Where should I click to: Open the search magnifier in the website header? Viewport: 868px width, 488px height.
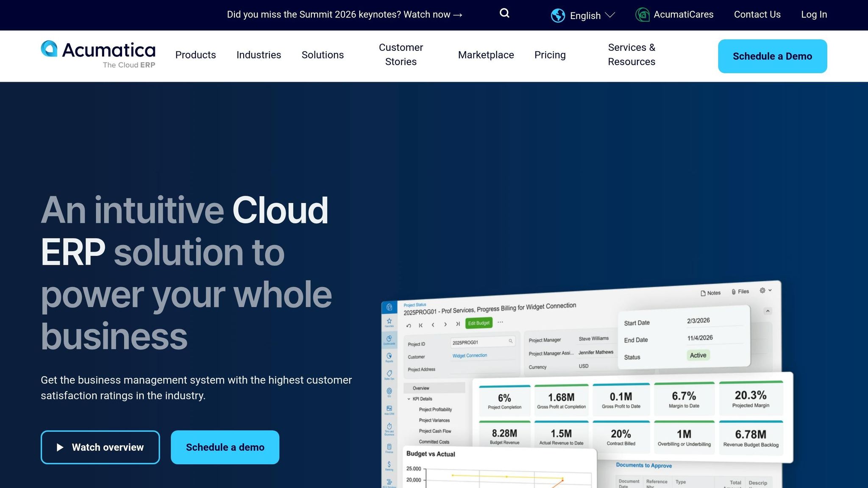click(x=504, y=13)
